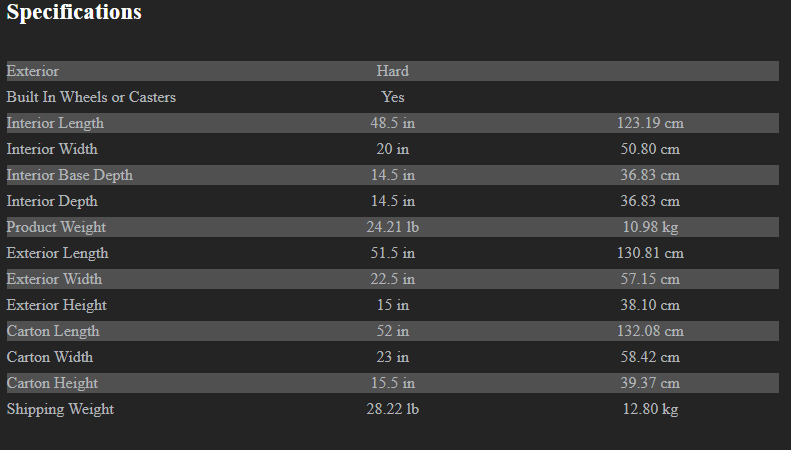Select the Yes value for wheels
The height and width of the screenshot is (450, 791).
click(x=392, y=97)
